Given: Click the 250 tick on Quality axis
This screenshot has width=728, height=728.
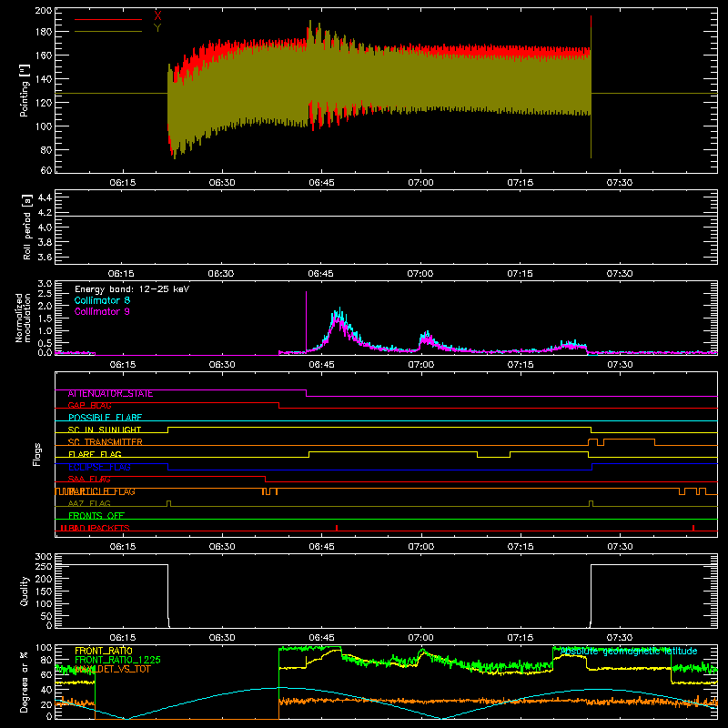Looking at the screenshot, I should (44, 566).
